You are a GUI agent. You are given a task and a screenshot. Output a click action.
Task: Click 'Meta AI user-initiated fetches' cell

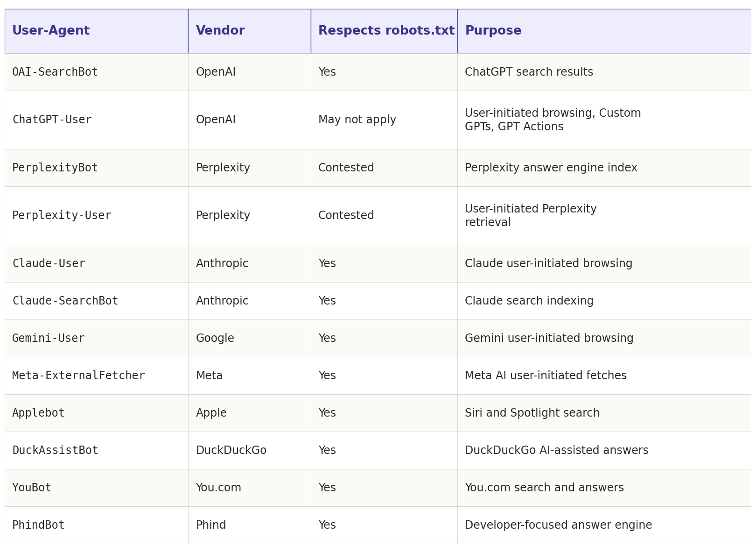coord(604,376)
